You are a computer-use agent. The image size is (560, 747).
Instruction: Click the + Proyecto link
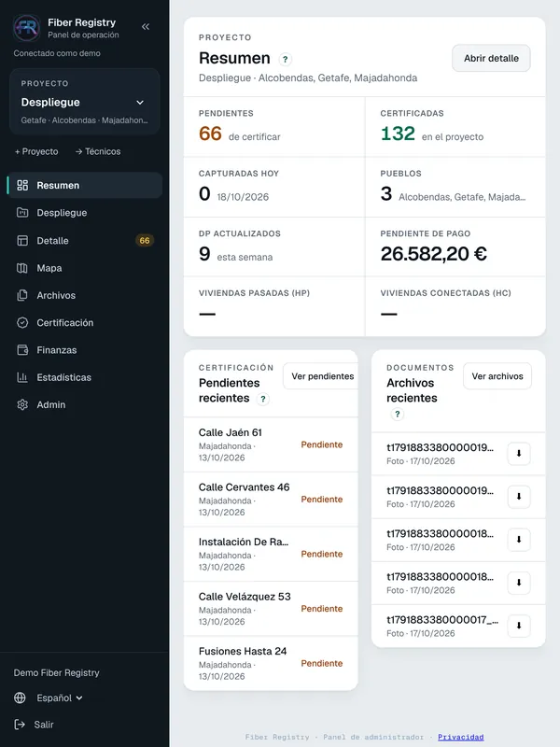(x=36, y=151)
